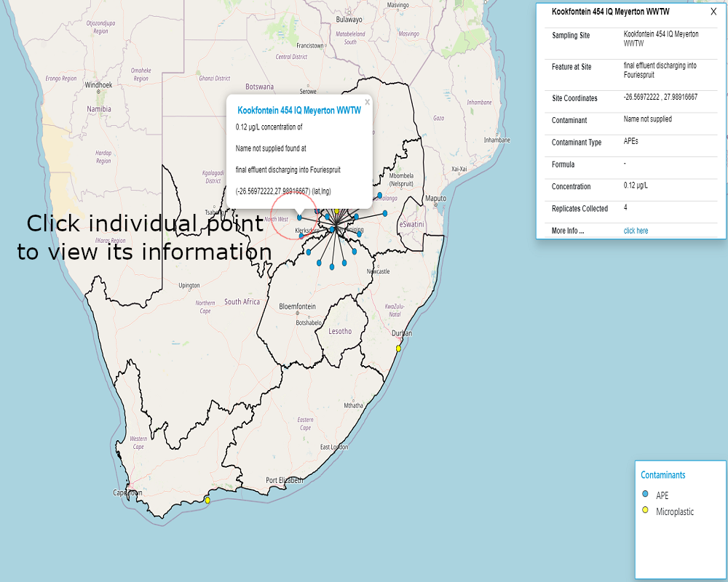Click the yellow microplastic marker near Durban
Viewport: 728px width, 582px height.
[x=398, y=348]
